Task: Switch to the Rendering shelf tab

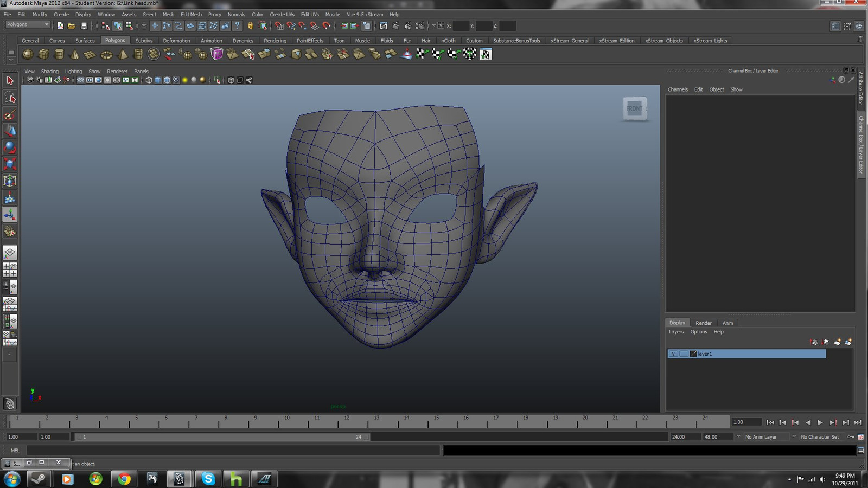Action: tap(275, 41)
